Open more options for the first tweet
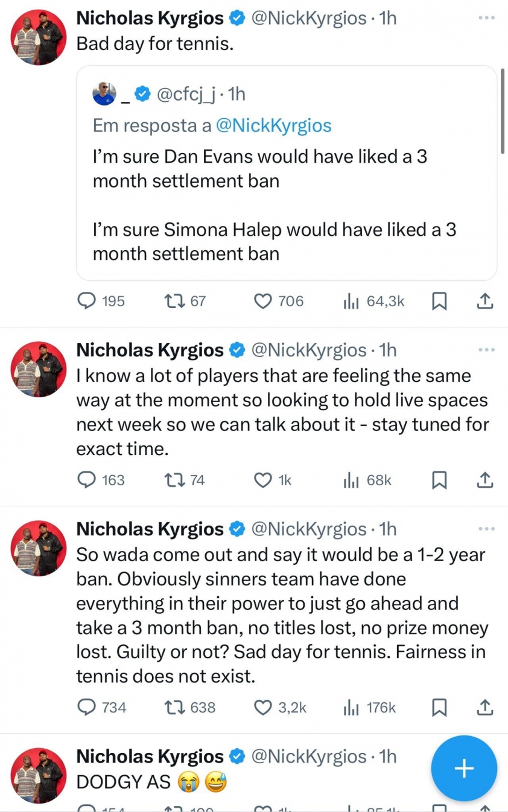 pyautogui.click(x=486, y=18)
